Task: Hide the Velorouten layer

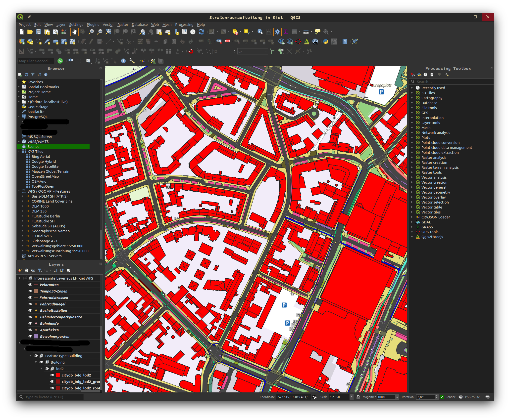Action: click(30, 285)
